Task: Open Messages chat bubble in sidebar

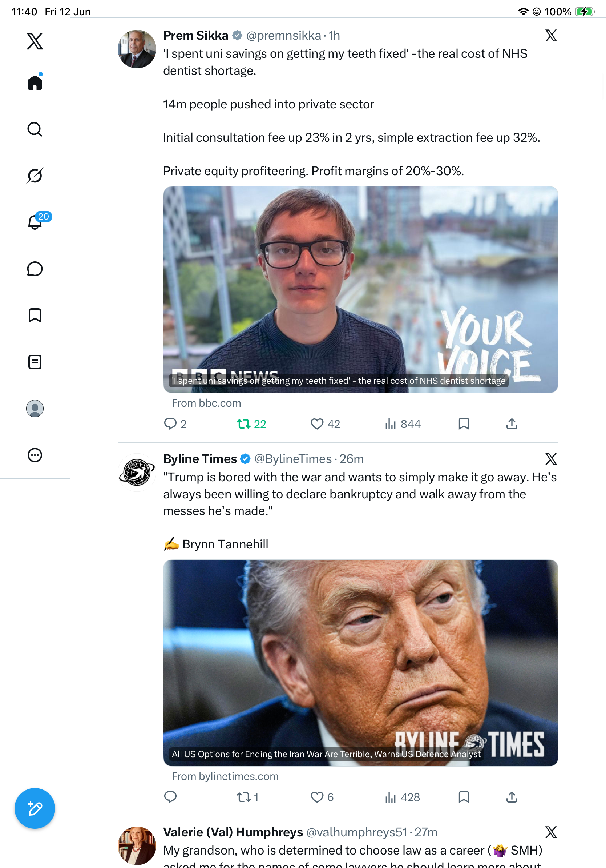Action: click(x=35, y=269)
